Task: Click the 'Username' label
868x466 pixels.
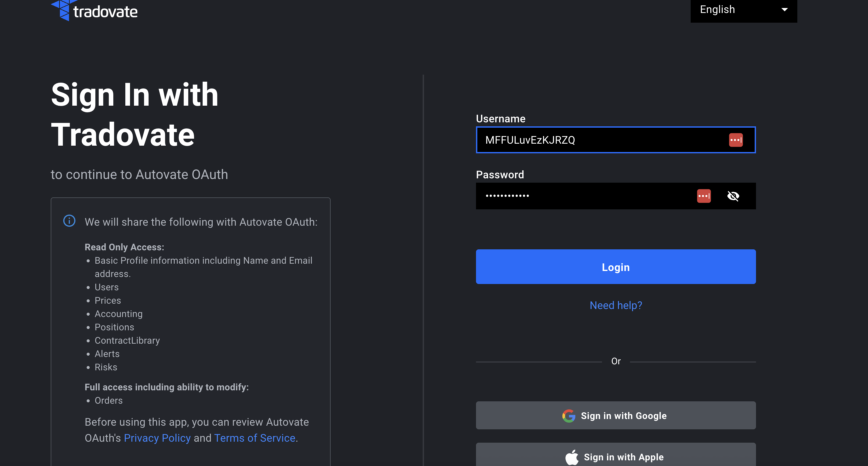Action: pyautogui.click(x=501, y=119)
